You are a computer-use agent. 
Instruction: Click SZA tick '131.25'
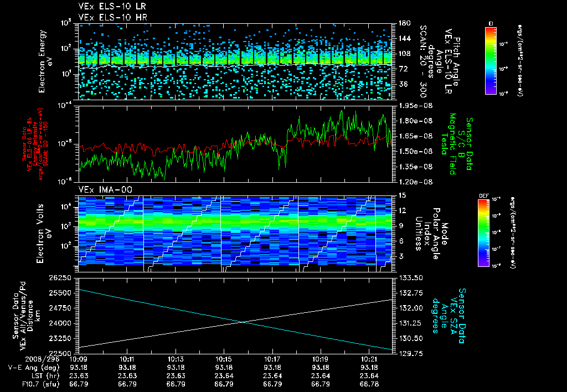click(x=411, y=323)
